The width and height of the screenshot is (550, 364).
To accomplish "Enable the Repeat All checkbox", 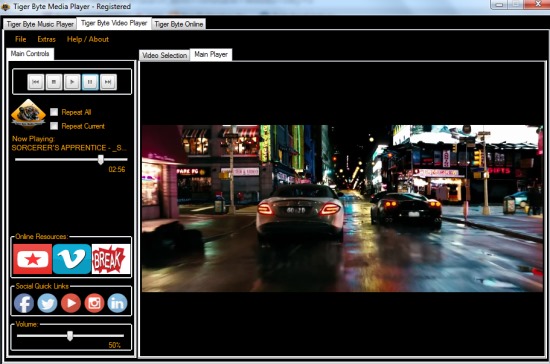I will pyautogui.click(x=54, y=112).
